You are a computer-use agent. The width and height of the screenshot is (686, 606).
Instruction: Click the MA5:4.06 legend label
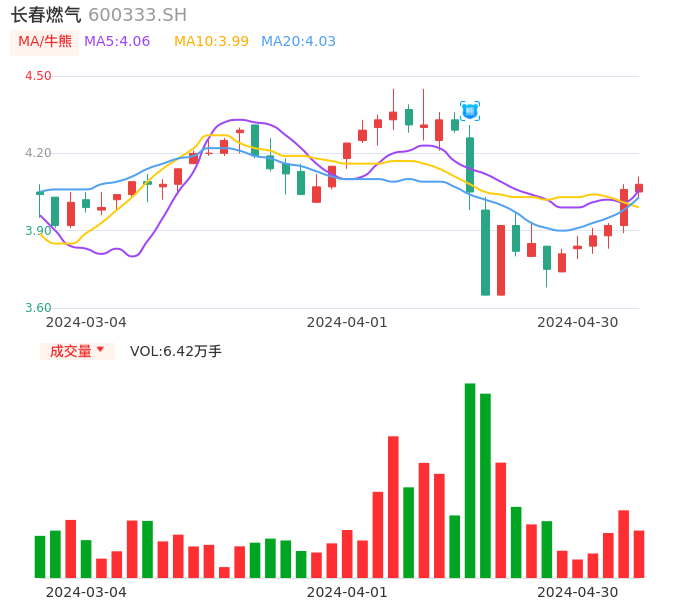117,42
